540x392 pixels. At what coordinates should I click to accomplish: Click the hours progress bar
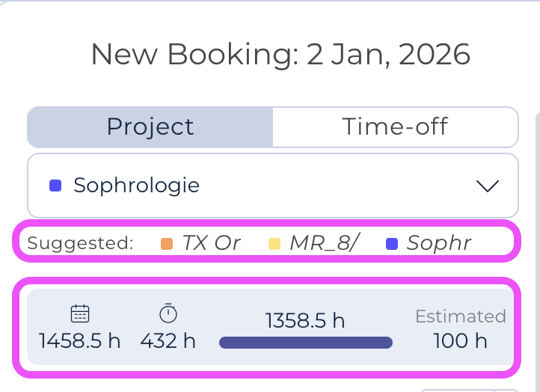tap(305, 343)
